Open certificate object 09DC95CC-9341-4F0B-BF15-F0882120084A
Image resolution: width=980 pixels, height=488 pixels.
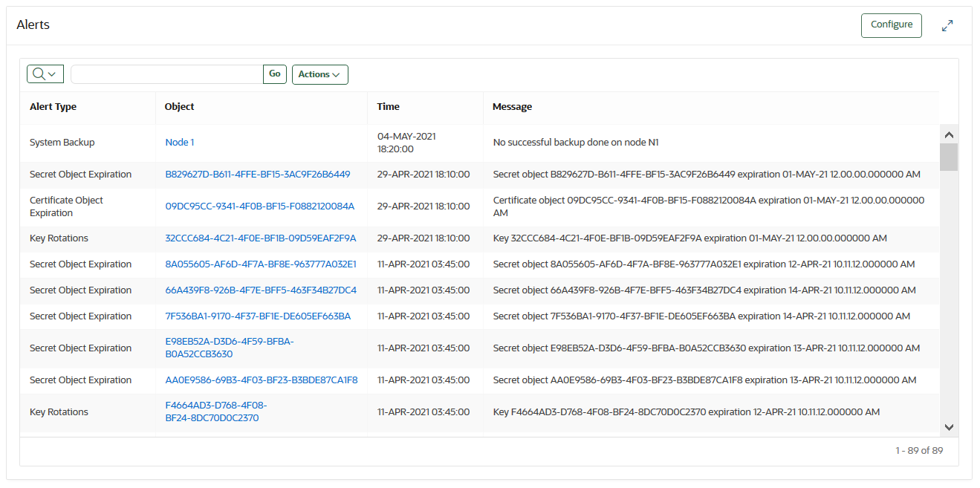260,206
